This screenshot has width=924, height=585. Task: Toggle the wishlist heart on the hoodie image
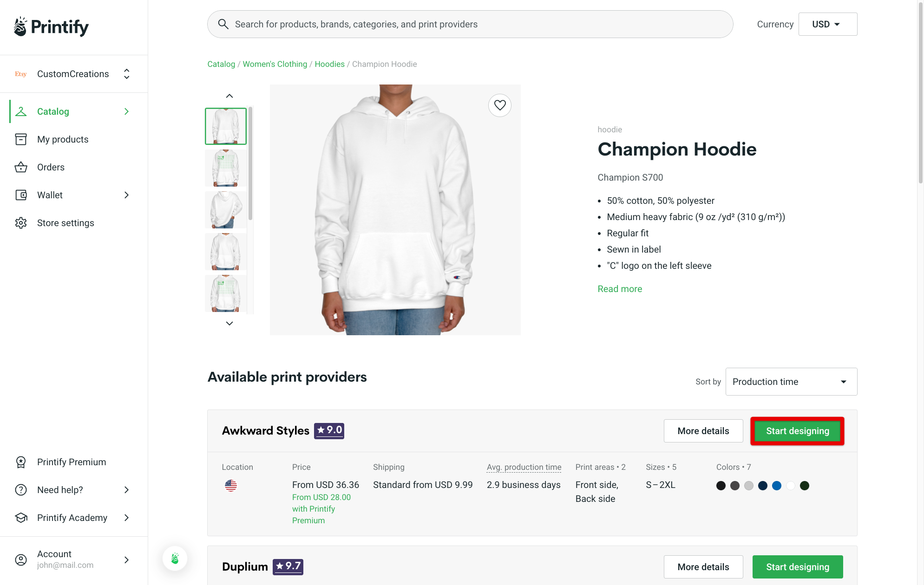[x=500, y=105]
